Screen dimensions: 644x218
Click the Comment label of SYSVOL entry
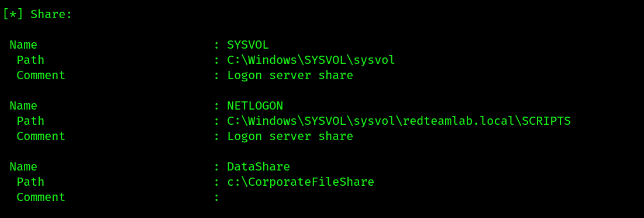tap(41, 75)
